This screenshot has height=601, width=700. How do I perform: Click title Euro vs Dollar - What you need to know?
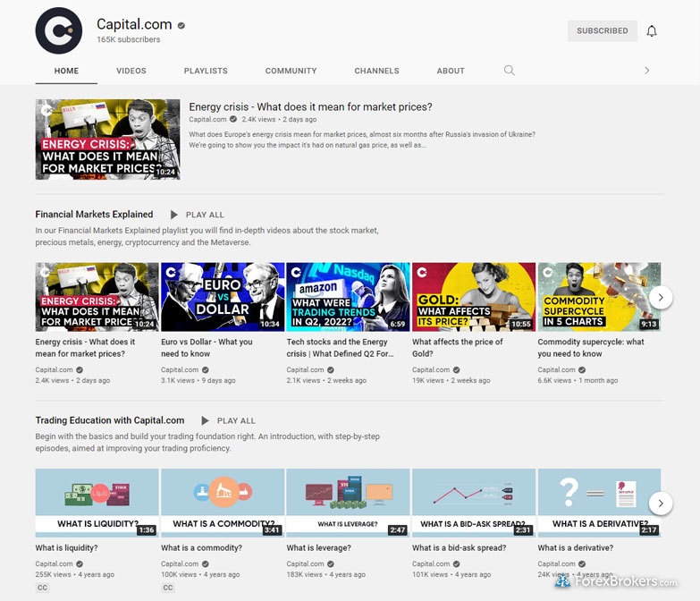click(x=207, y=347)
